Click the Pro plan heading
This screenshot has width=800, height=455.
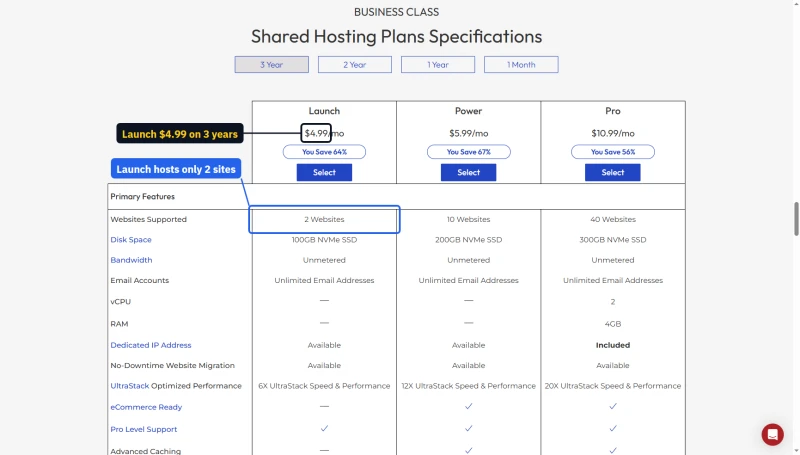613,111
